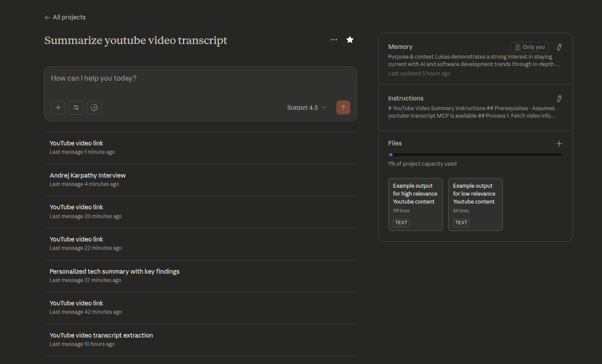Open the three-dot project options menu
Image resolution: width=602 pixels, height=364 pixels.
click(334, 40)
